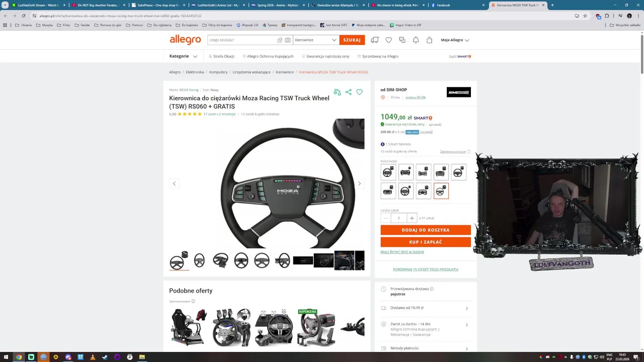Click Elektronika breadcrumb link

[195, 72]
